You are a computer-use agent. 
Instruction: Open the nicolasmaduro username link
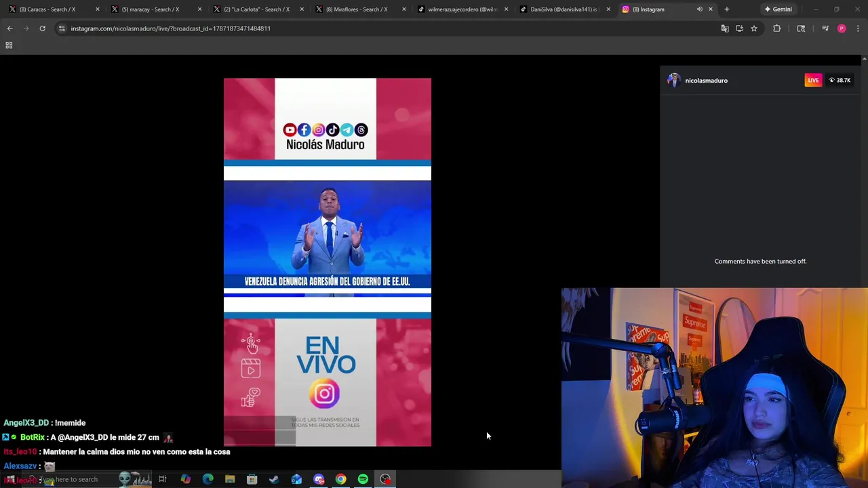pos(706,81)
